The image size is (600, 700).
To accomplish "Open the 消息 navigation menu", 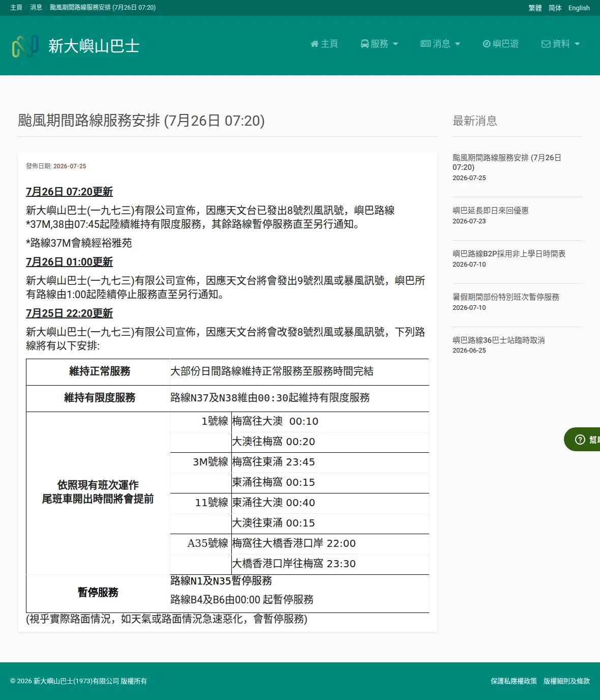I will [440, 44].
